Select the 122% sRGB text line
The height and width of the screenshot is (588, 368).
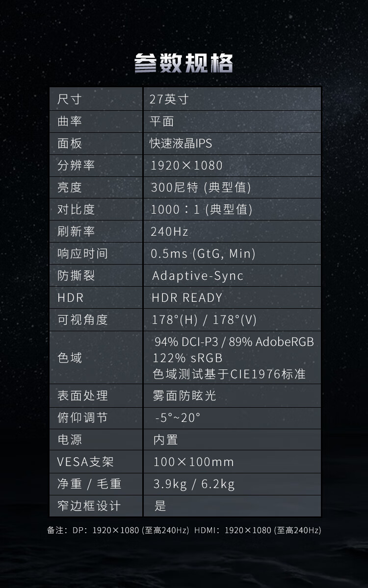pyautogui.click(x=188, y=358)
